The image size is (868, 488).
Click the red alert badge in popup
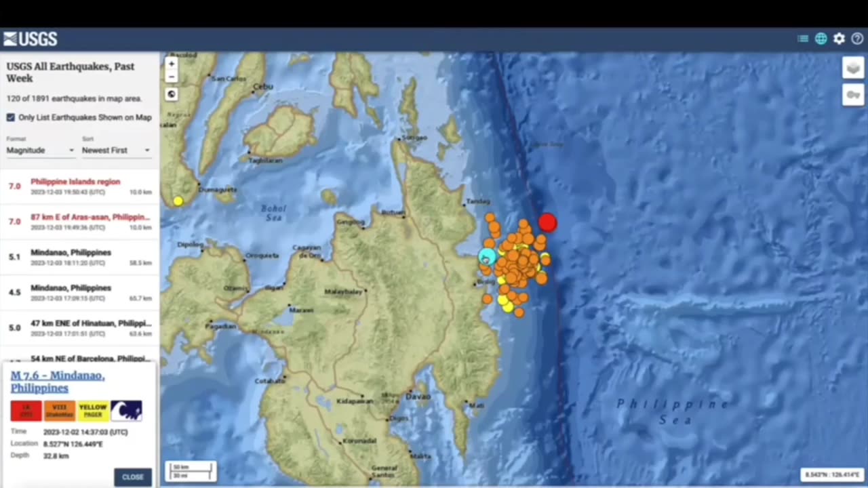26,411
